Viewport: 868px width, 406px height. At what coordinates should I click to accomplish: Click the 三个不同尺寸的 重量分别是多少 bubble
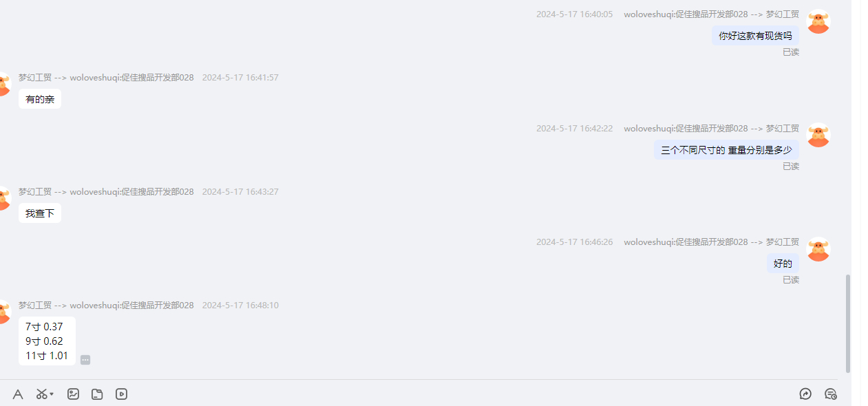click(x=726, y=150)
